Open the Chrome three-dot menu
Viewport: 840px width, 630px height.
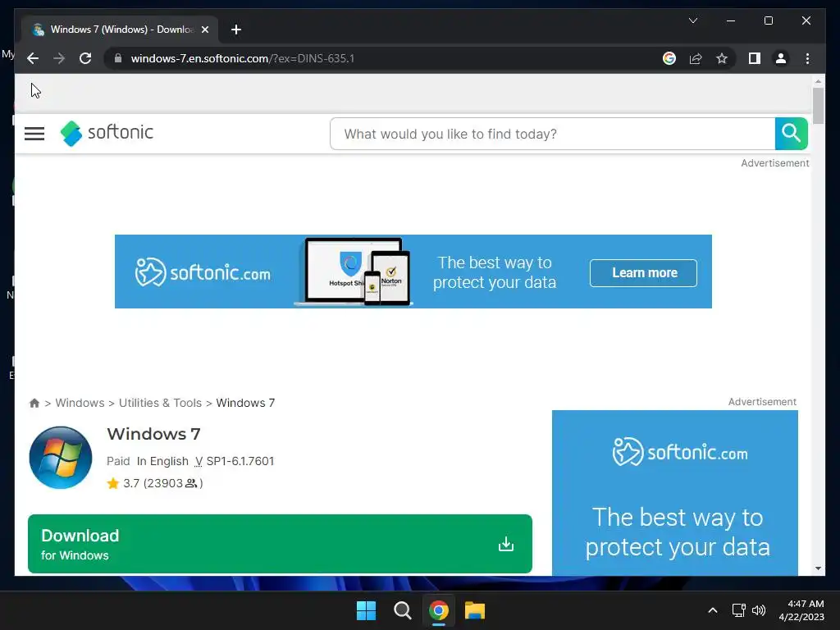click(807, 58)
